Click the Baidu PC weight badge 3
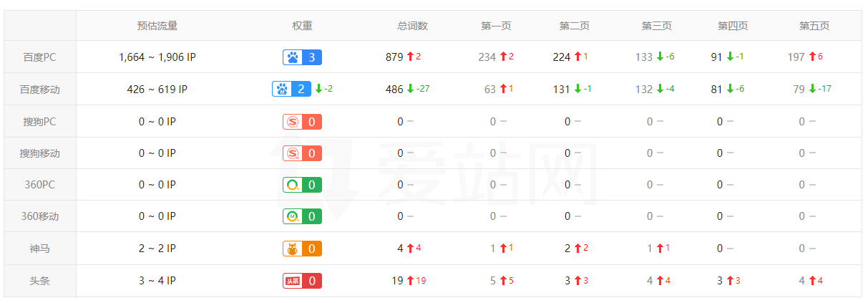868x303 pixels. click(302, 57)
